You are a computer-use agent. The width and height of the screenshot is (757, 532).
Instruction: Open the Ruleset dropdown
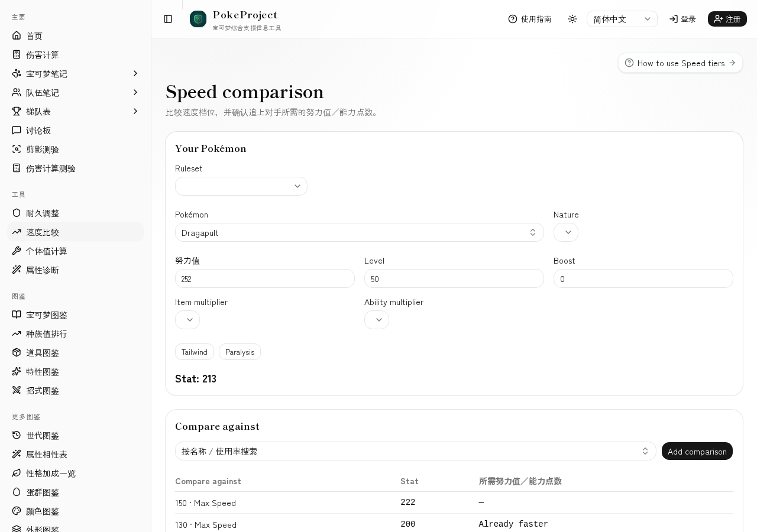(x=241, y=186)
